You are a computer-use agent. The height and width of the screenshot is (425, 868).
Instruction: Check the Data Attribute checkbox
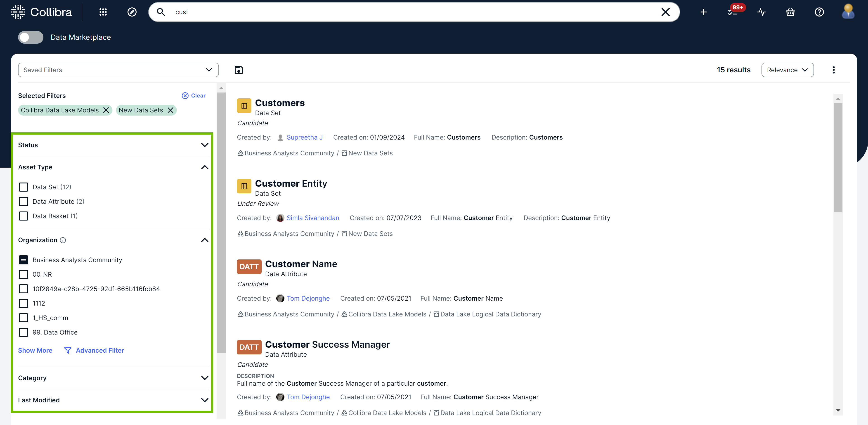pyautogui.click(x=24, y=202)
